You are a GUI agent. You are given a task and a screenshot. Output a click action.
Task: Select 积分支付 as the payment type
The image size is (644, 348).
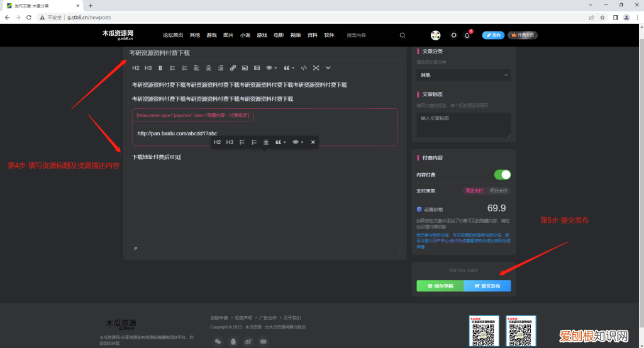(499, 190)
